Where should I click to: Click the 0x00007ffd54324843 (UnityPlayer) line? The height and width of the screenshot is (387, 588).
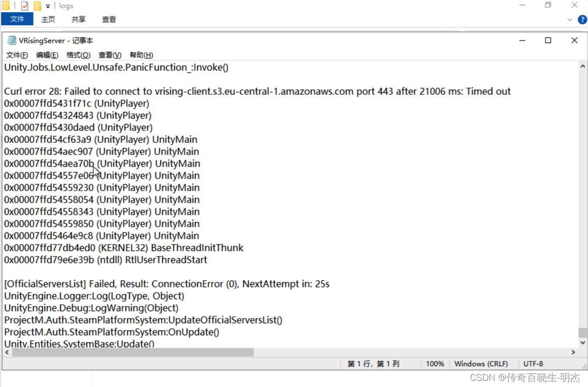click(x=78, y=115)
